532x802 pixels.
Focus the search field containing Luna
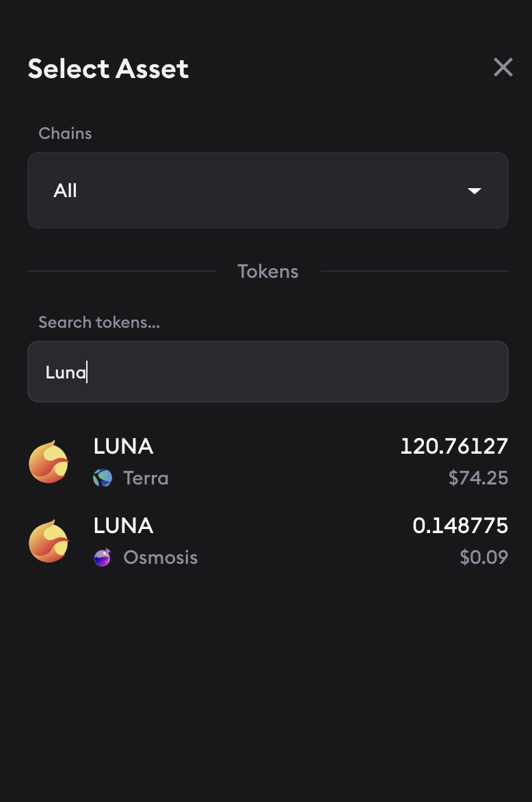click(267, 372)
